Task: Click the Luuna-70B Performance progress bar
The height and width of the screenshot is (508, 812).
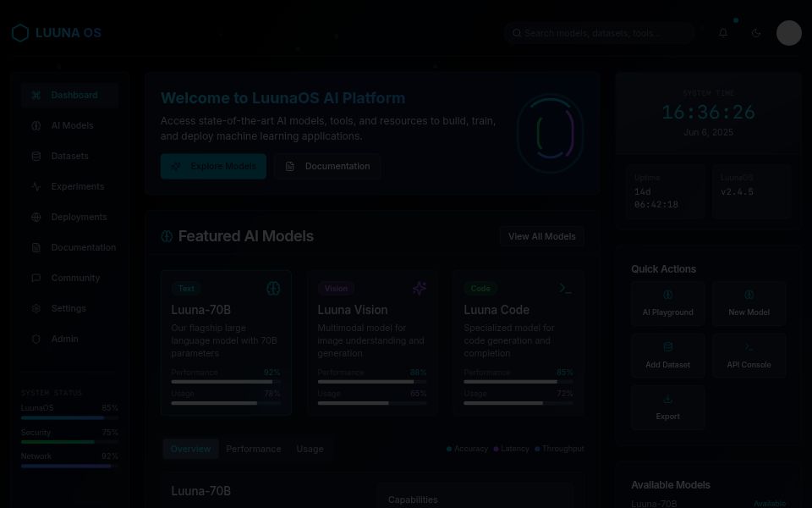Action: tap(226, 382)
